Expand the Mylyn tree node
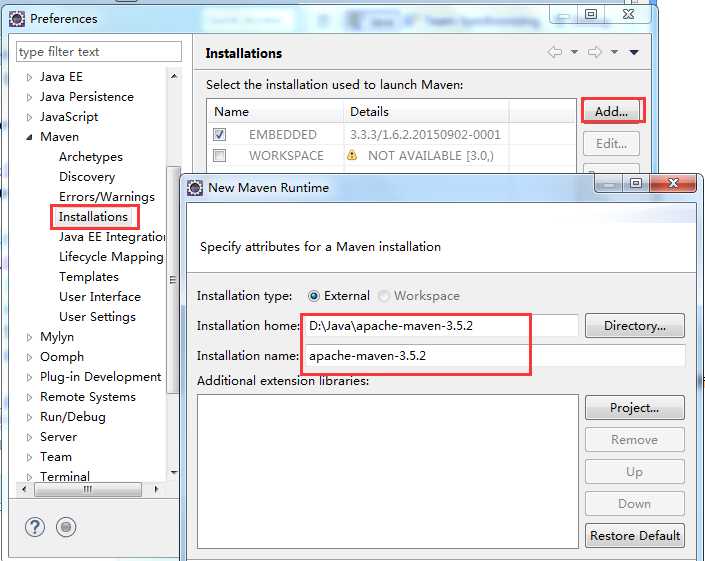Screen dimensions: 705x561 pyautogui.click(x=29, y=337)
